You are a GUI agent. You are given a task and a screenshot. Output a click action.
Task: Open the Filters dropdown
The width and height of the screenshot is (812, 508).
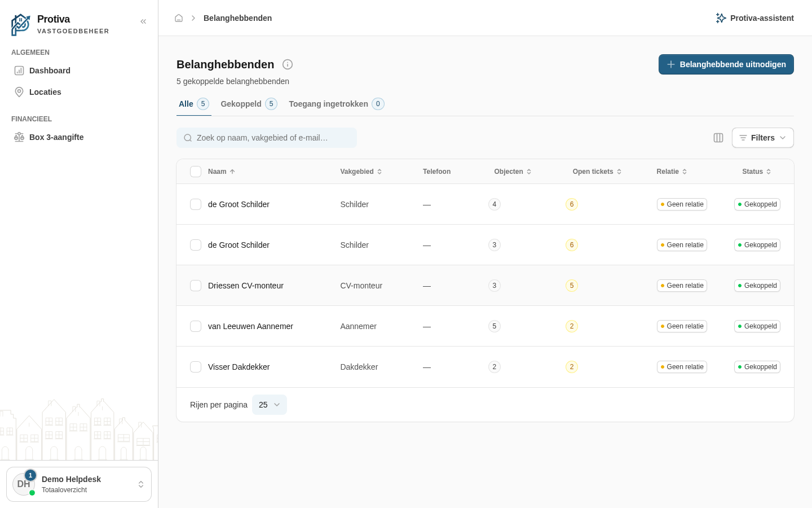click(x=762, y=138)
